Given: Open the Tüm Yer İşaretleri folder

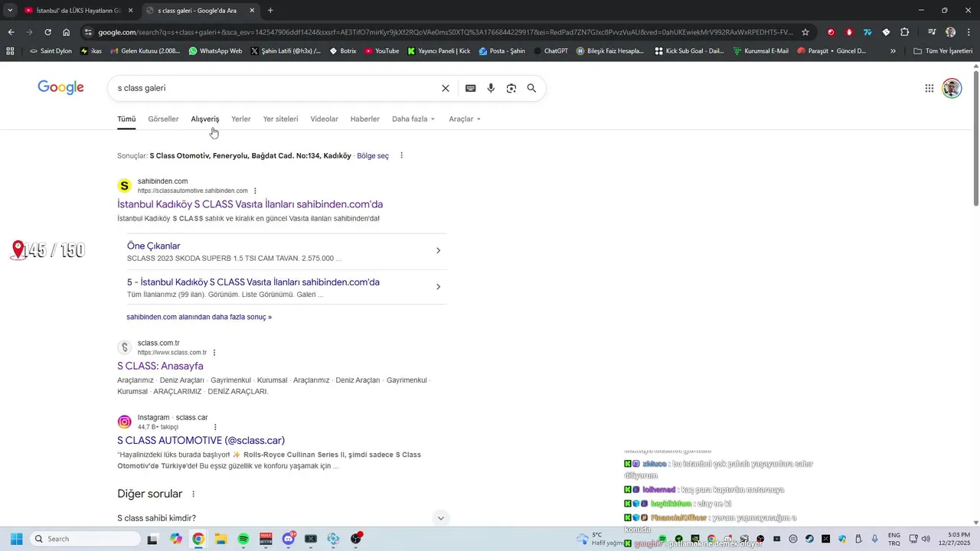Looking at the screenshot, I should pos(942,51).
